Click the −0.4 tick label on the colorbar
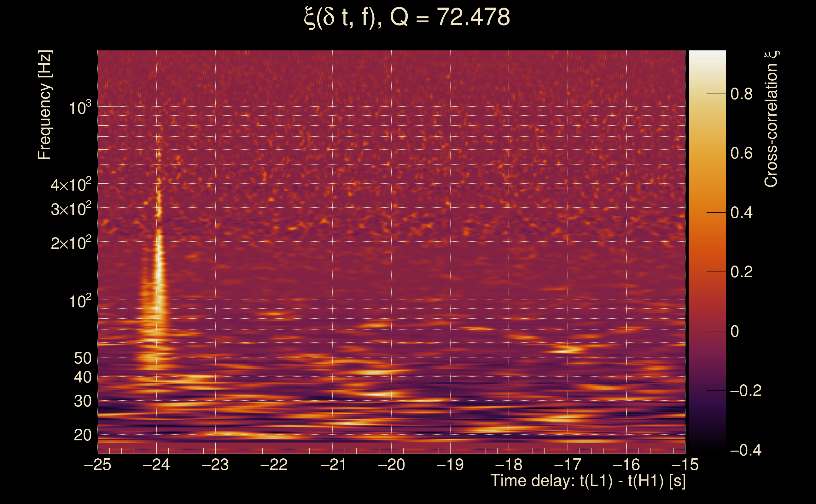 [746, 450]
